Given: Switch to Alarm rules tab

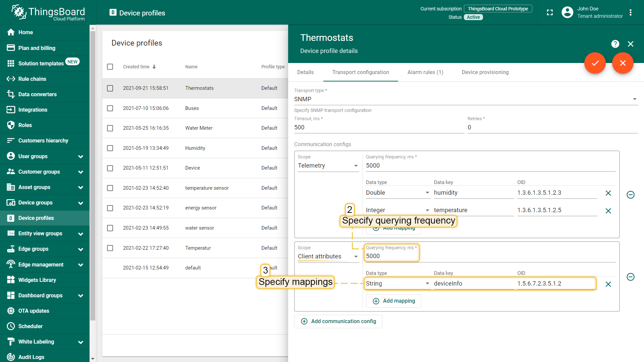Looking at the screenshot, I should 425,72.
